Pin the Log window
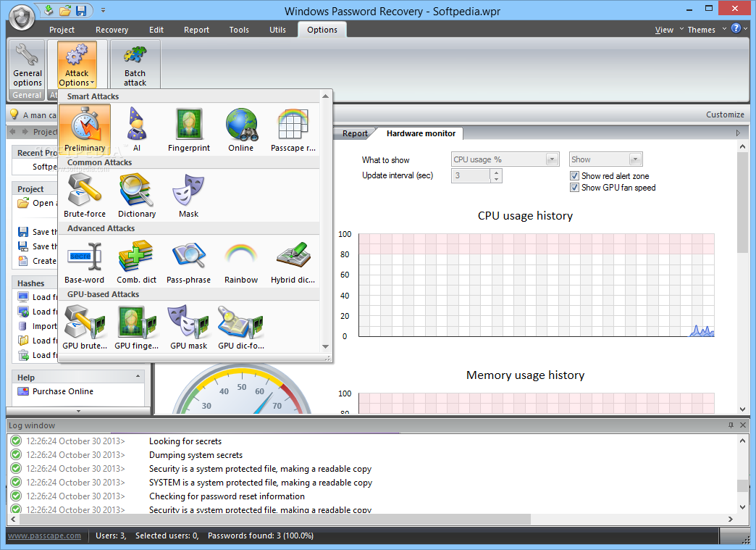The width and height of the screenshot is (756, 550). 731,425
